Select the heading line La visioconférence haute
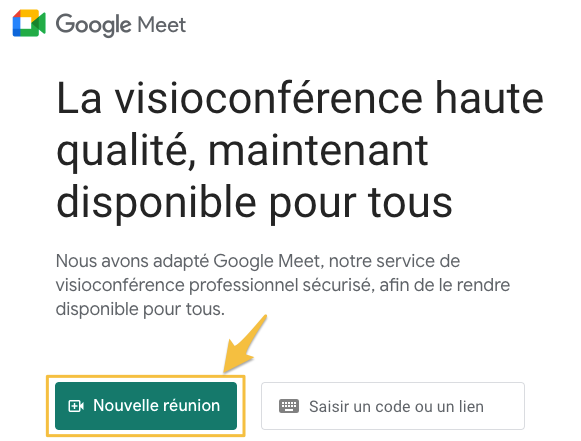581x441 pixels. pos(300,98)
